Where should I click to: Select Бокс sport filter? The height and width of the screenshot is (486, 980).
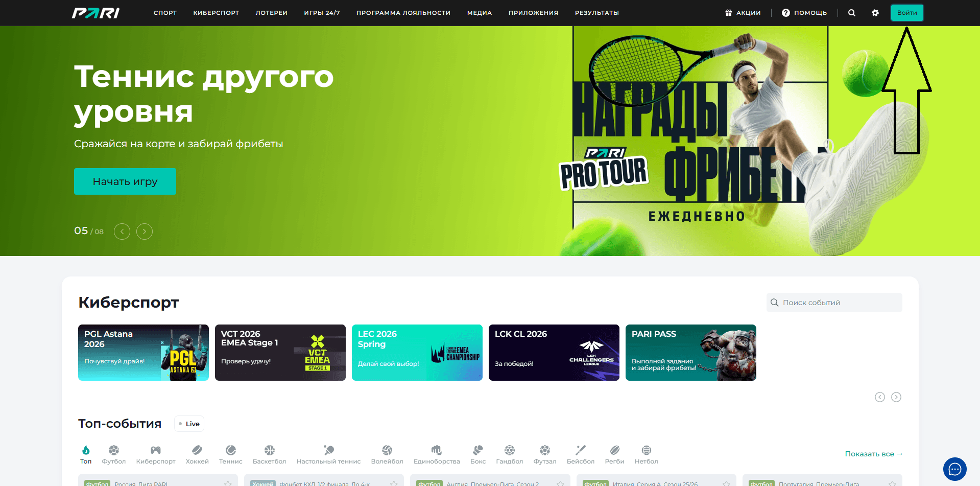pyautogui.click(x=478, y=454)
